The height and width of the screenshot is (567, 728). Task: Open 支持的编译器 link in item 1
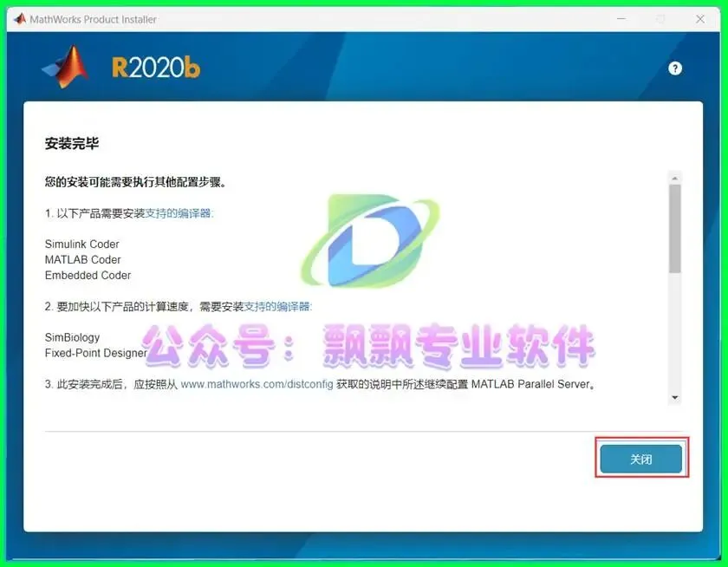pyautogui.click(x=179, y=213)
